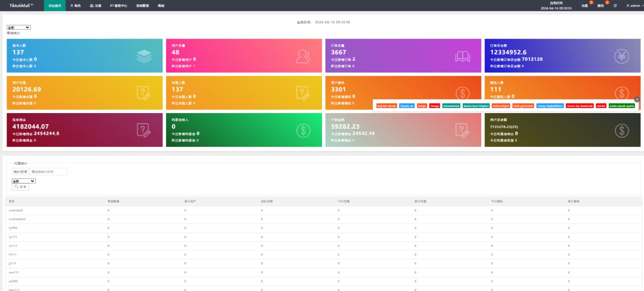Click the yen coin icon on blue card
The height and width of the screenshot is (291, 644).
[x=622, y=56]
